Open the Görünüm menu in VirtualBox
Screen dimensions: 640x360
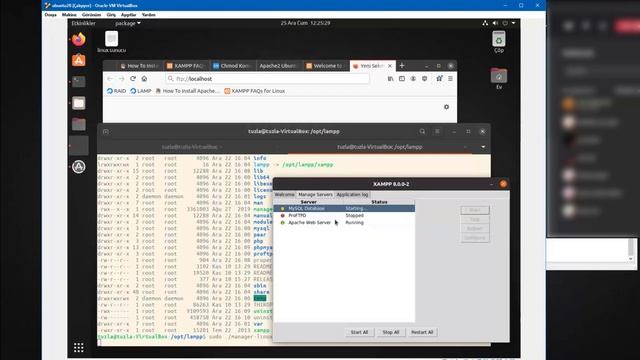(91, 15)
